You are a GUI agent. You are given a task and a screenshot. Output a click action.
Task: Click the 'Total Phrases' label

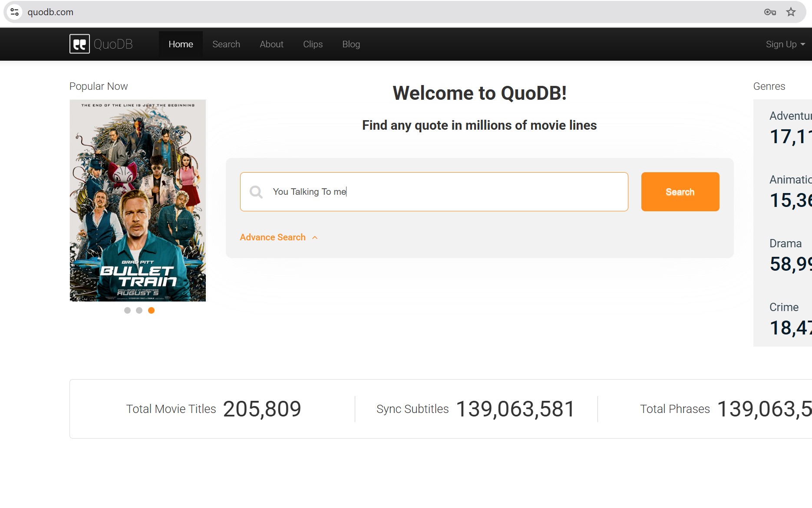[x=675, y=409]
